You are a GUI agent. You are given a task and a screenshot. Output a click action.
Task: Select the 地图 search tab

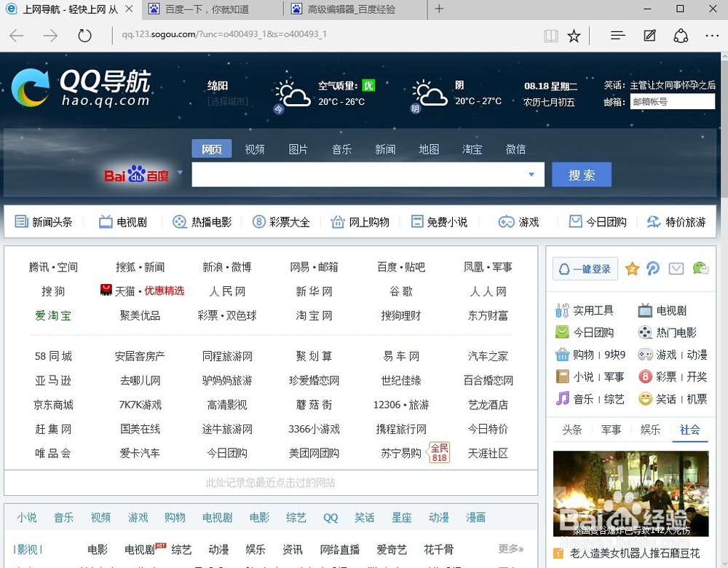click(x=429, y=149)
